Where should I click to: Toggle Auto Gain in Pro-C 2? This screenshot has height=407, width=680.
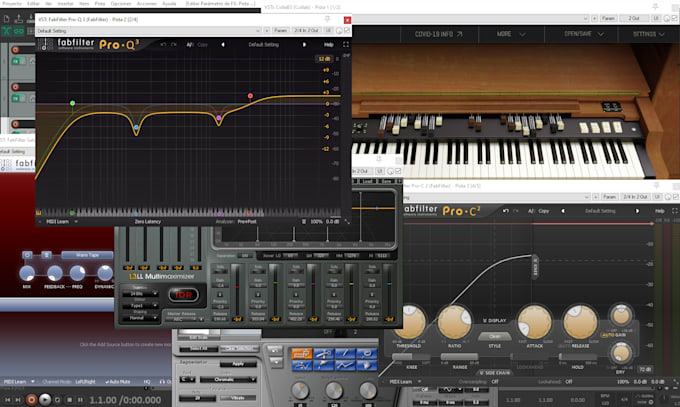click(x=613, y=335)
